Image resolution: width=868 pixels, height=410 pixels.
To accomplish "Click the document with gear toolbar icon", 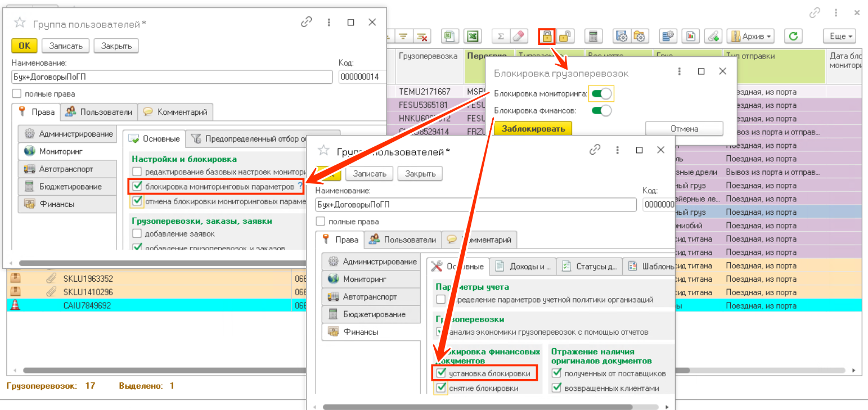I will pyautogui.click(x=621, y=37).
